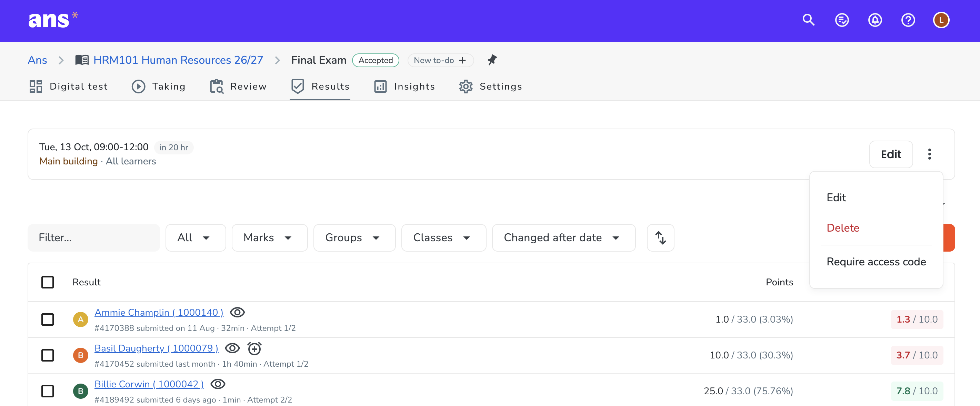This screenshot has width=980, height=406.
Task: Click Ammie Champlin's avatar circle
Action: click(81, 319)
